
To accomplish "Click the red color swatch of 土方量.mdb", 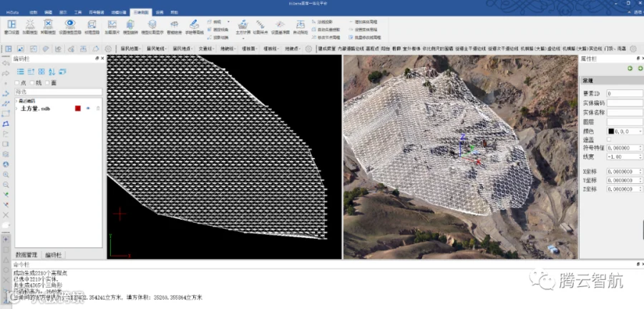I will 77,108.
